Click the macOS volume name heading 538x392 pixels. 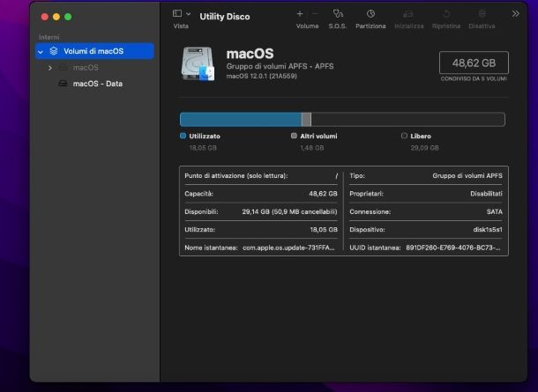250,54
